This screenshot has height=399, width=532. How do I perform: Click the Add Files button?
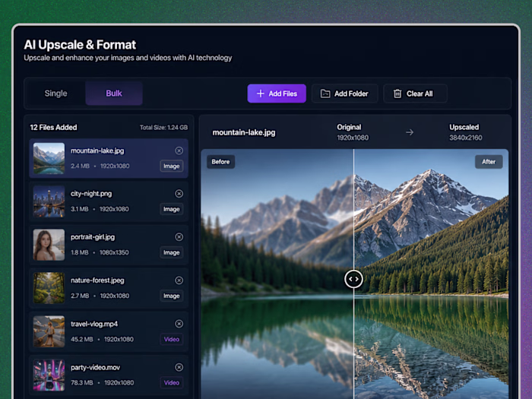(x=277, y=93)
